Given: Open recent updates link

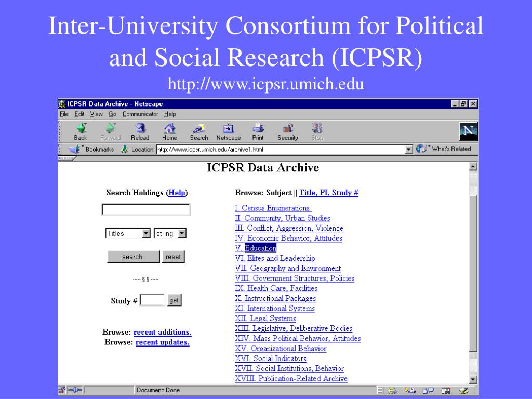Looking at the screenshot, I should pos(162,342).
